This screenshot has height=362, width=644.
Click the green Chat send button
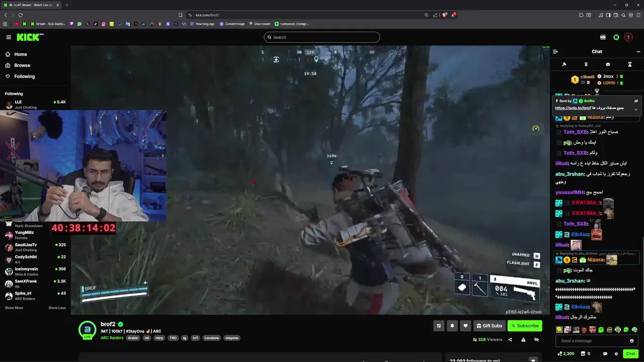[x=630, y=353]
